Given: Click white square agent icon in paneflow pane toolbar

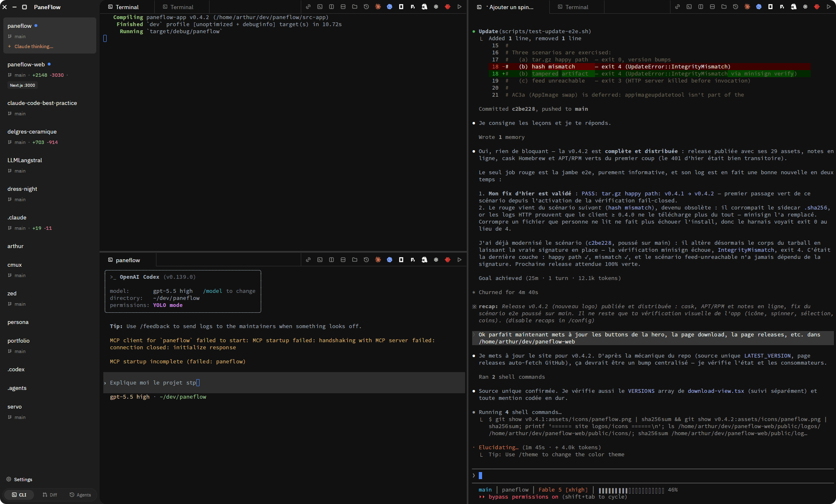Looking at the screenshot, I should (x=401, y=260).
